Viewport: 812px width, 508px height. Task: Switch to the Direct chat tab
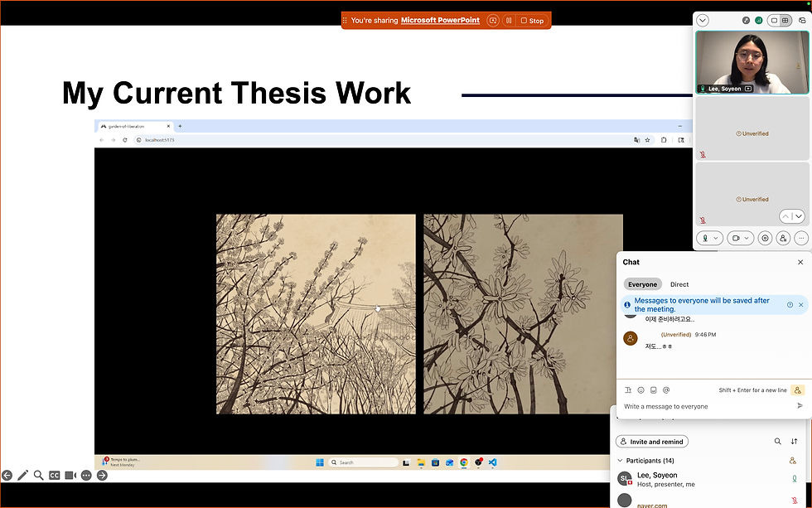tap(679, 284)
